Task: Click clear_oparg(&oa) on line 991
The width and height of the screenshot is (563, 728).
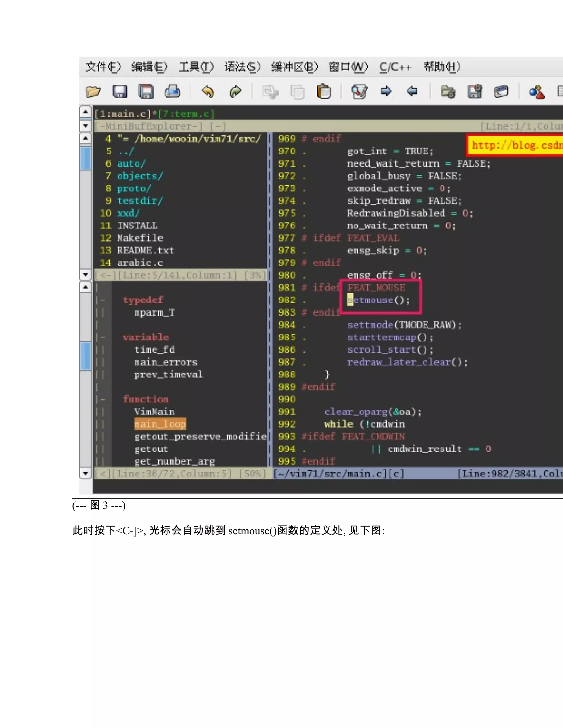Action: point(373,412)
